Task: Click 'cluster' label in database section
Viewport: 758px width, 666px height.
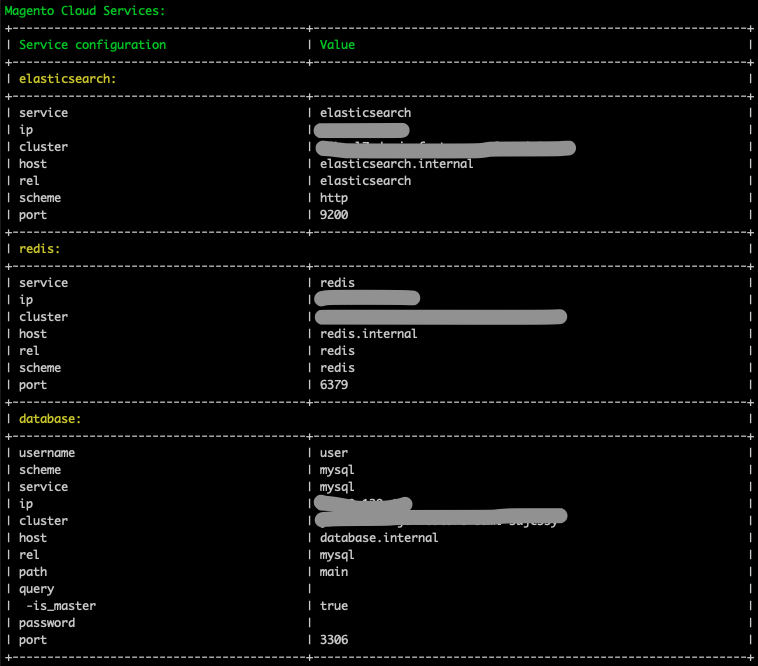Action: (x=44, y=521)
